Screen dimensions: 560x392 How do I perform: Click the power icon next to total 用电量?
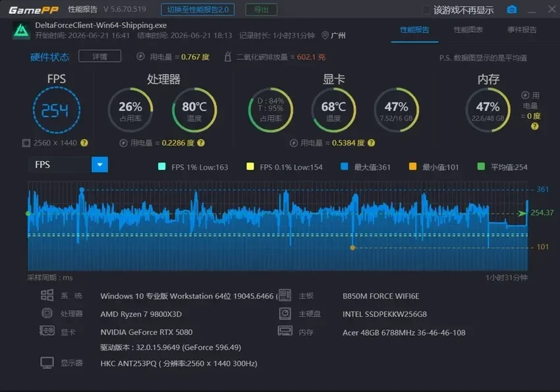pyautogui.click(x=141, y=57)
